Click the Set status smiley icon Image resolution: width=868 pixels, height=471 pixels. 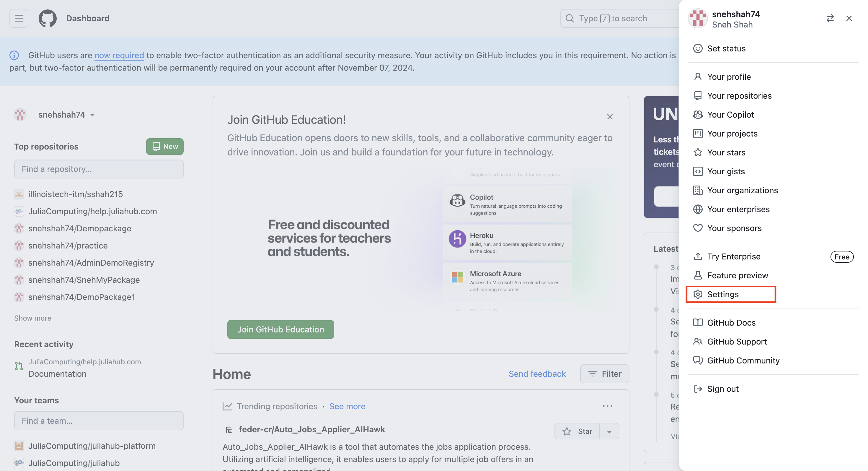point(698,48)
